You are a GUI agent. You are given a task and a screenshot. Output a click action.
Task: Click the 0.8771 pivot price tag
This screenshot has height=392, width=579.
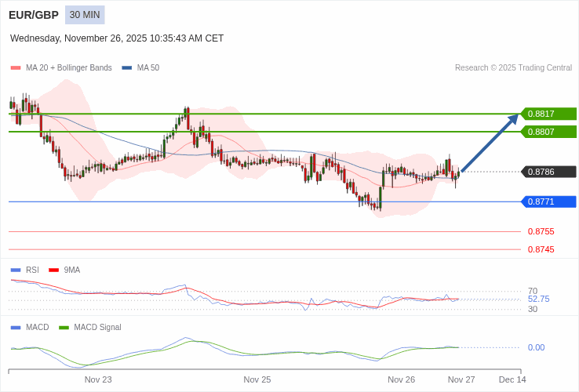pos(548,201)
